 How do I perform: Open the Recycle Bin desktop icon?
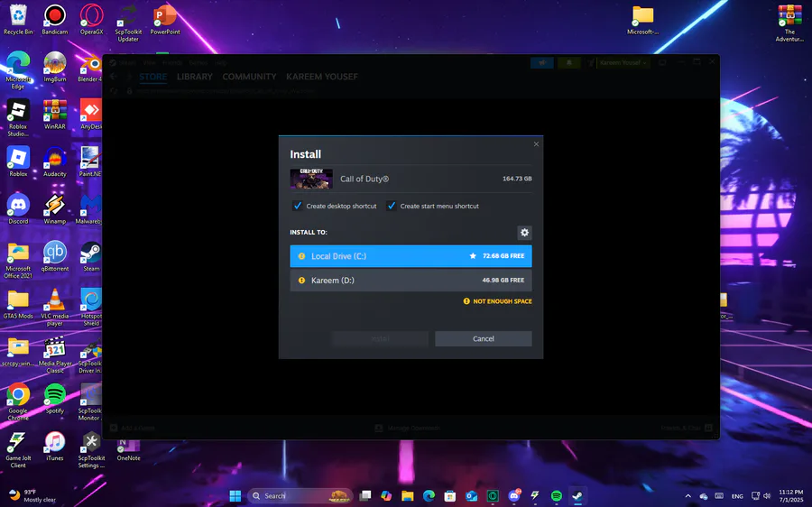click(18, 20)
